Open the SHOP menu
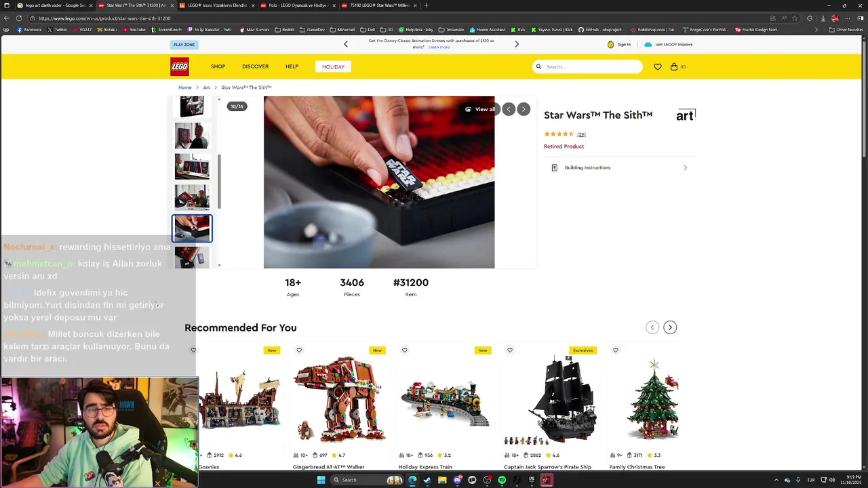The image size is (868, 488). point(218,66)
